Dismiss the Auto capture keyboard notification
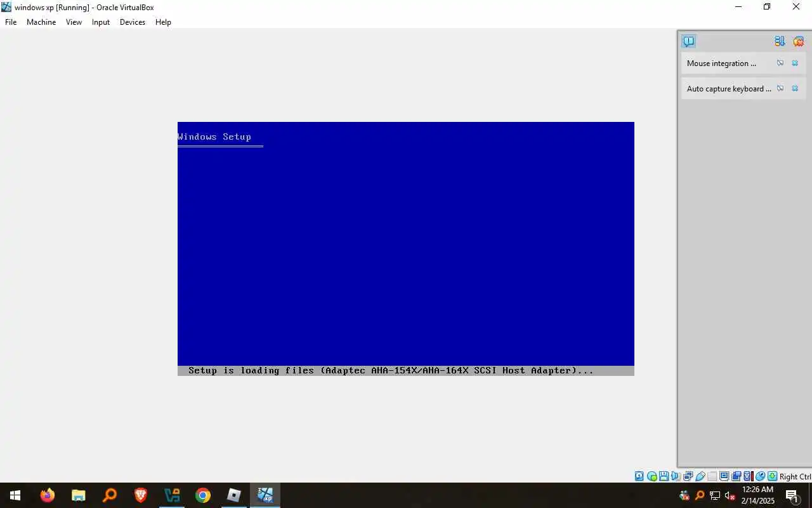 (795, 88)
